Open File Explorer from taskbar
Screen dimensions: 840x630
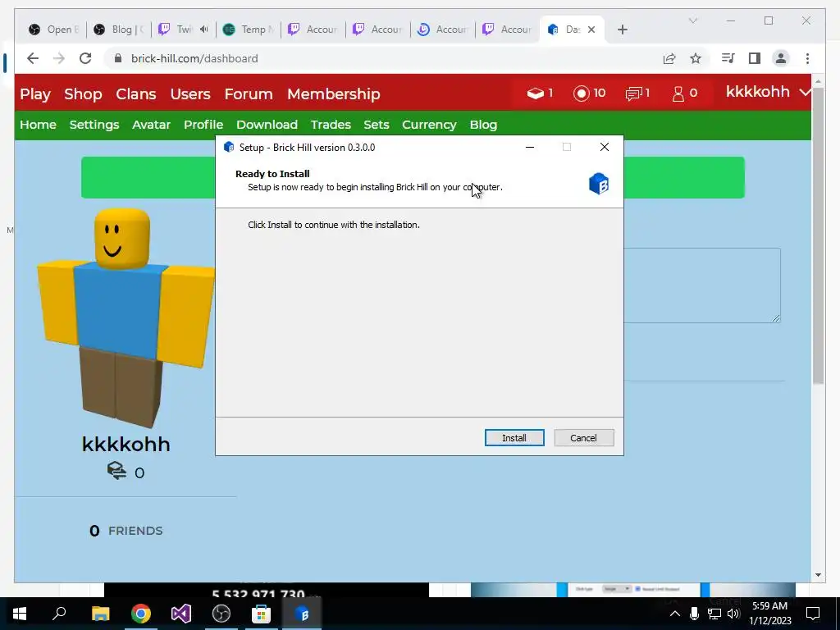(100, 614)
